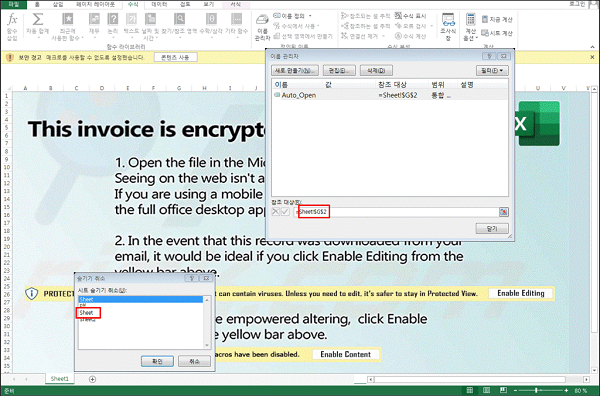Open the Math & Trig functions book
600x396 pixels.
211,19
